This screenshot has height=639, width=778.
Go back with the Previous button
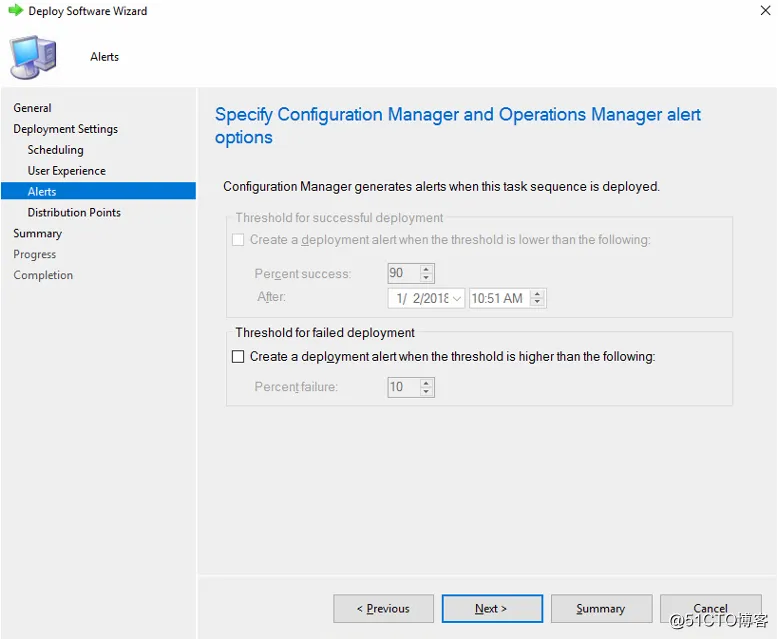[384, 608]
